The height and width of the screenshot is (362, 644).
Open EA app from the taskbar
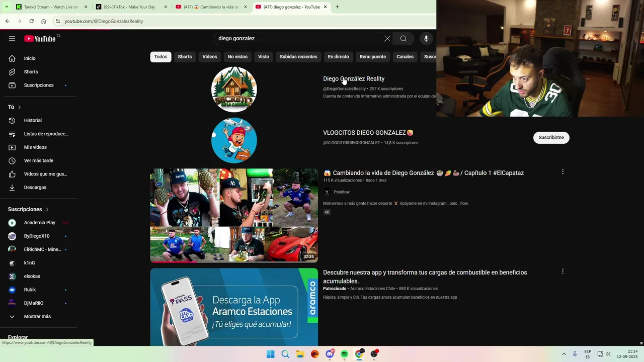coord(314,354)
